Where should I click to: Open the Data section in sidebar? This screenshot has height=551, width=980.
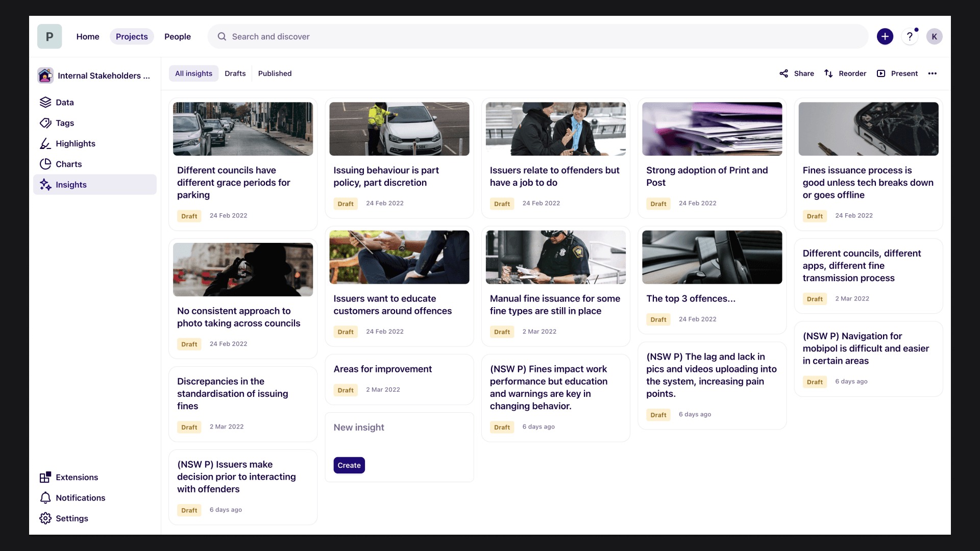coord(64,103)
